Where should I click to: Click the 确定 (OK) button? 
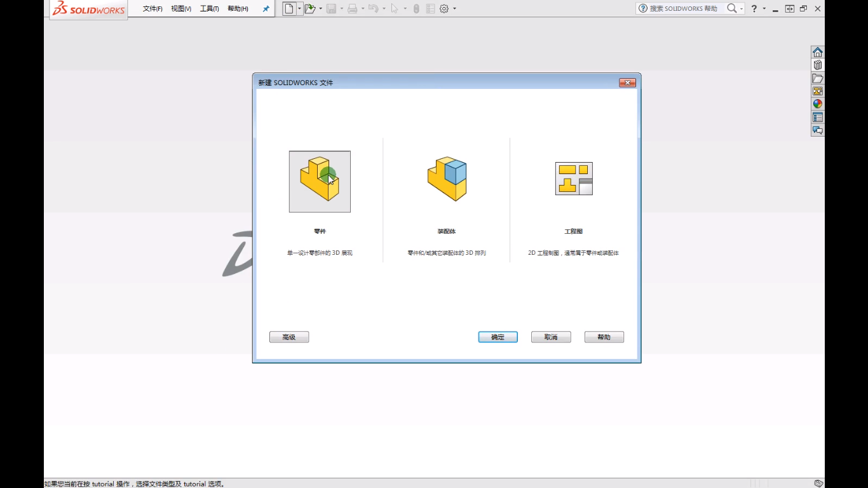pos(498,337)
